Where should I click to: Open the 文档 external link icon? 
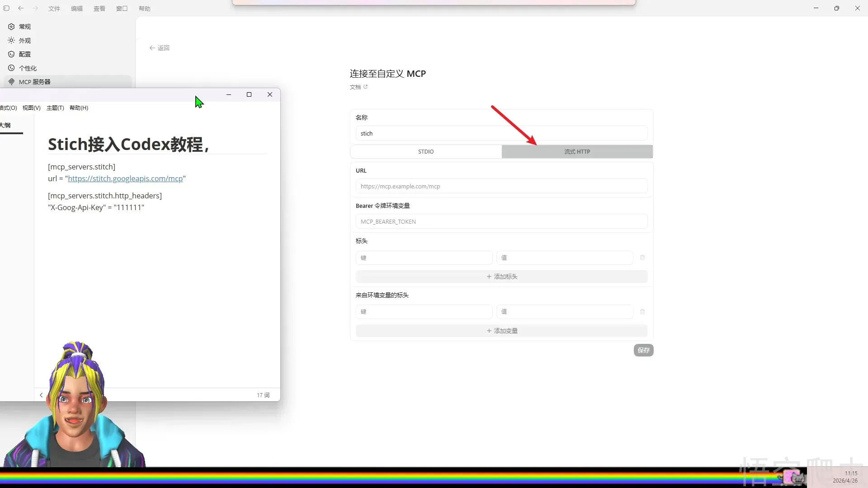click(x=366, y=87)
